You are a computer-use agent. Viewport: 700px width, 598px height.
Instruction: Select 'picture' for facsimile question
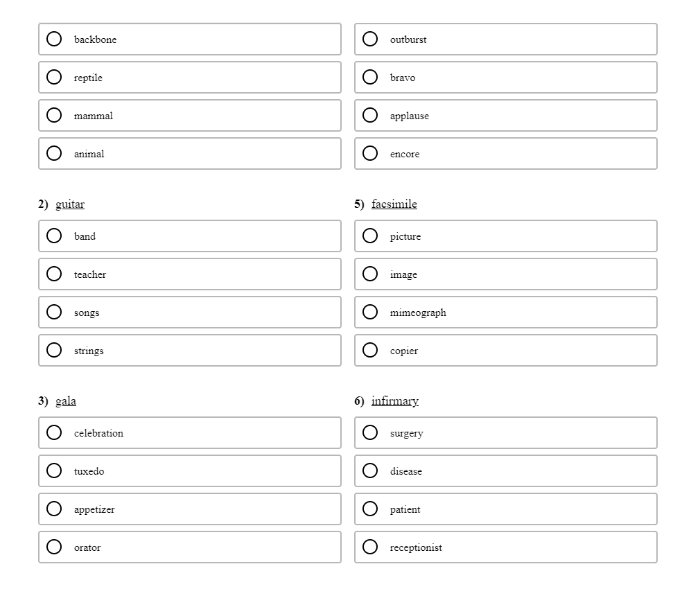(x=370, y=236)
